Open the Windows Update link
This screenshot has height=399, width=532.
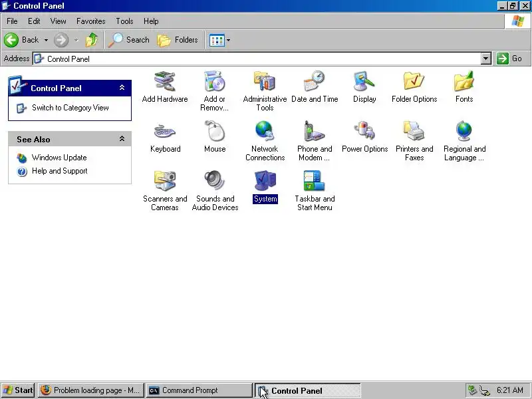[x=59, y=158]
